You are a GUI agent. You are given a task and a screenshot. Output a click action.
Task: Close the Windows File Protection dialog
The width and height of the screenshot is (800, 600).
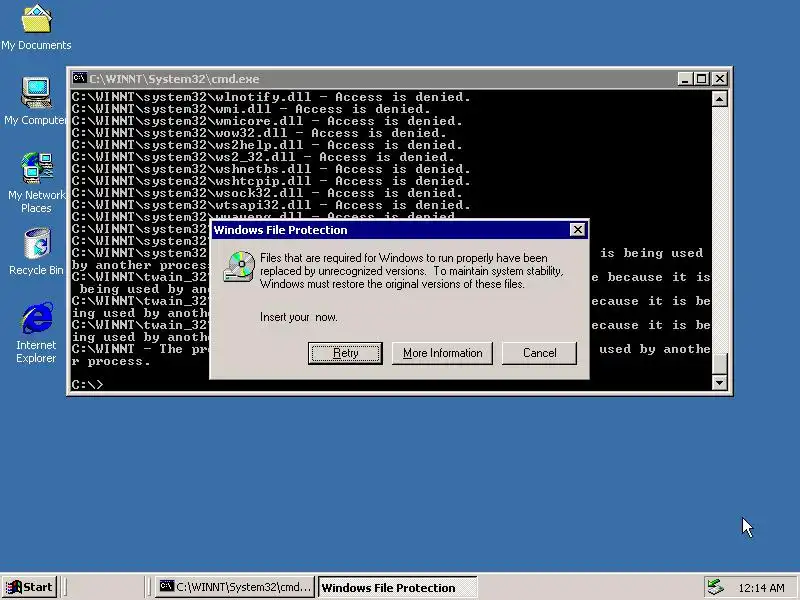[577, 230]
